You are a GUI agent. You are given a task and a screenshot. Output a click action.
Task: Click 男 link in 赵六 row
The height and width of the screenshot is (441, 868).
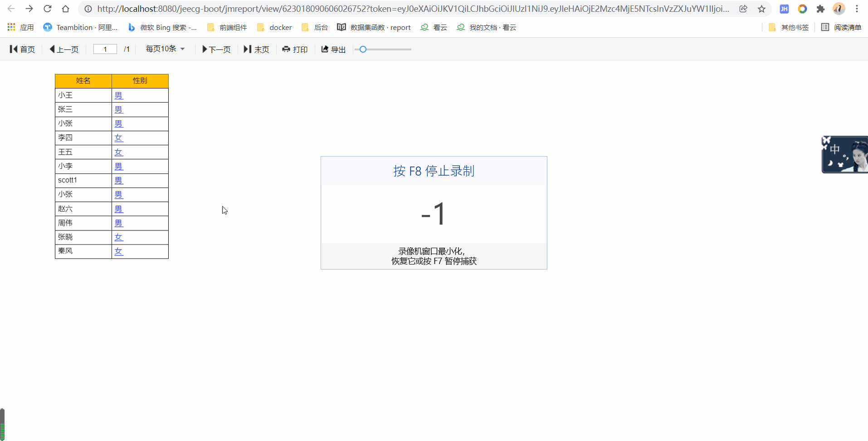pyautogui.click(x=118, y=209)
